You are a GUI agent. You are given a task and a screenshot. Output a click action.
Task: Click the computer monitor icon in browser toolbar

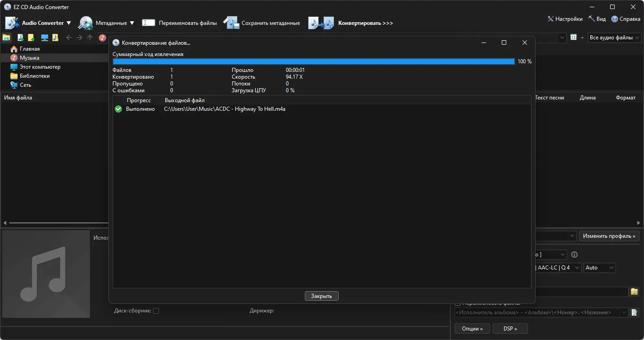45,38
